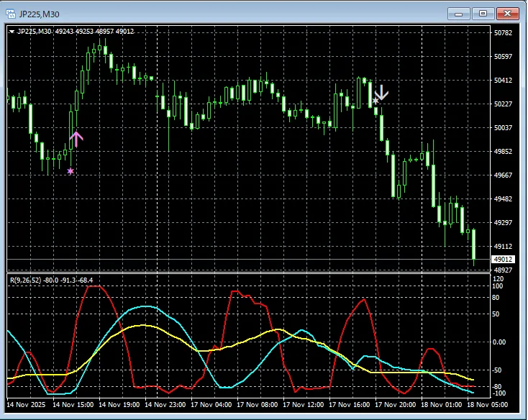Click the white down arrow sell signal
528x420 pixels.
pos(382,92)
